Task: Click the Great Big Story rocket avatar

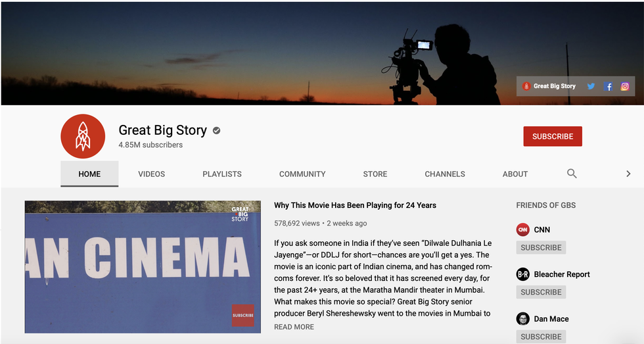Action: tap(83, 137)
